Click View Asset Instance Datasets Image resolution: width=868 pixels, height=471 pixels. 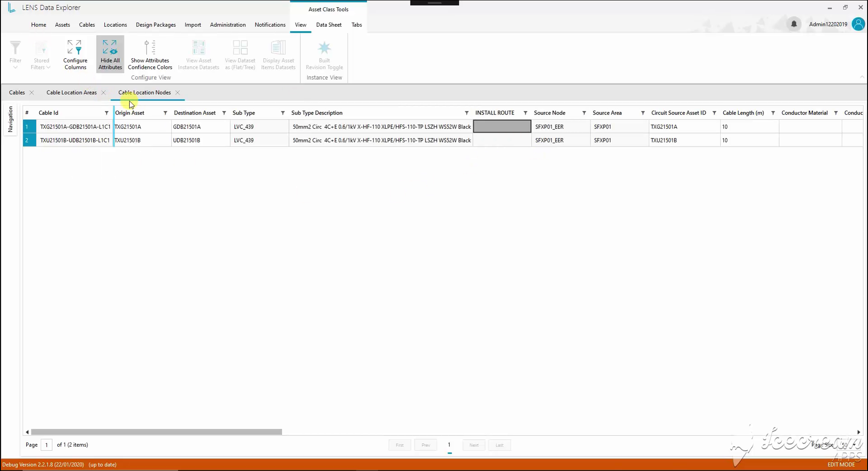[x=198, y=54]
